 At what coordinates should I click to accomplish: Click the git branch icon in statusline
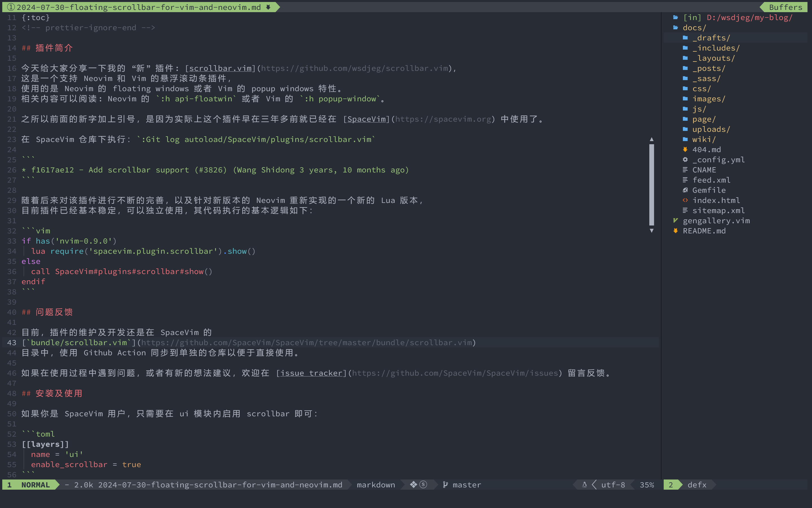[x=445, y=485]
